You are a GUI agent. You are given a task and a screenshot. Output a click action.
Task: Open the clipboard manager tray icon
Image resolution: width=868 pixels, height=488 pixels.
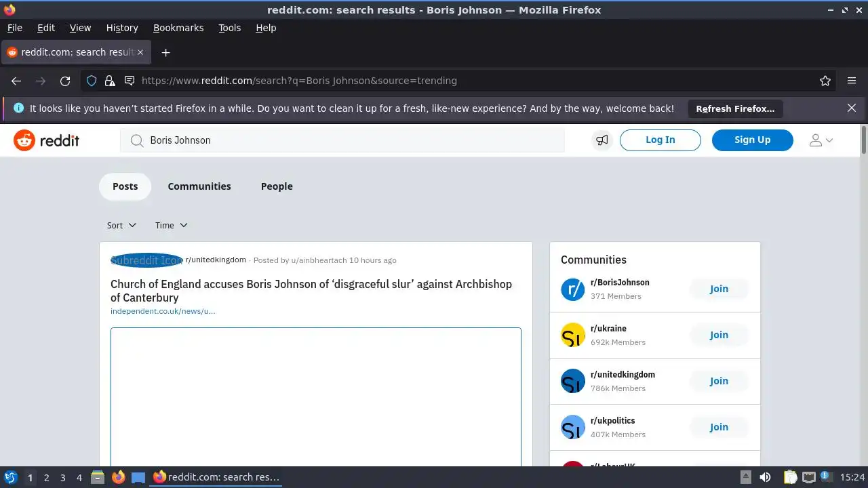pos(790,477)
